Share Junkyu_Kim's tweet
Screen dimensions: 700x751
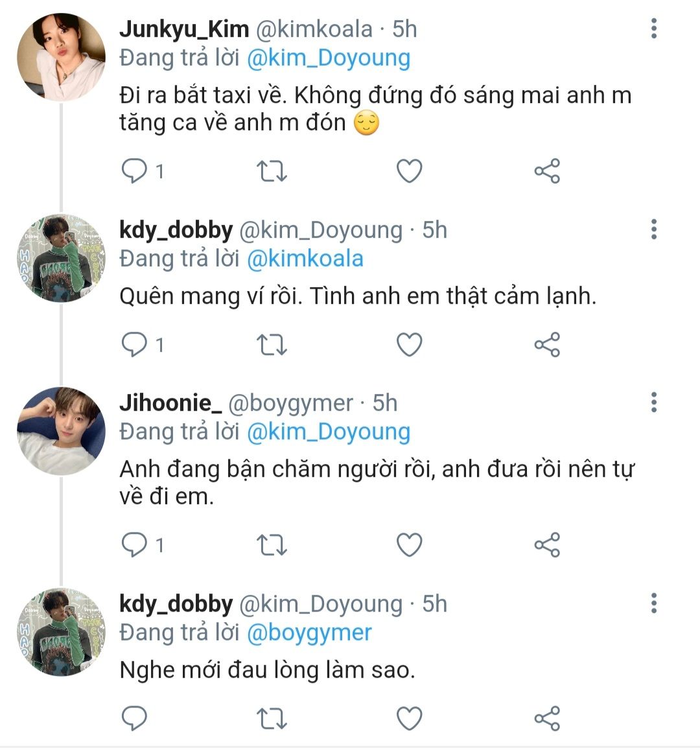(546, 171)
